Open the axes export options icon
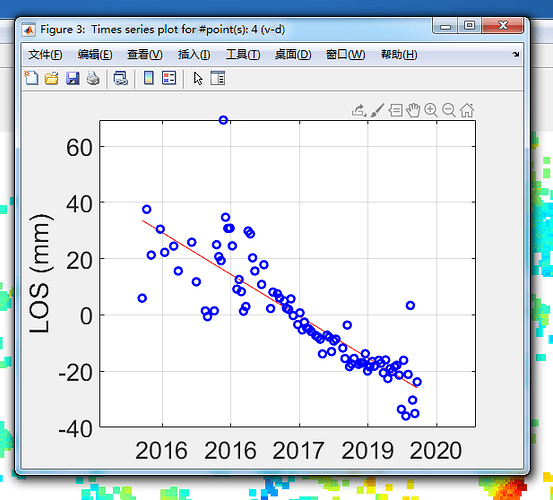The width and height of the screenshot is (553, 500). point(359,110)
